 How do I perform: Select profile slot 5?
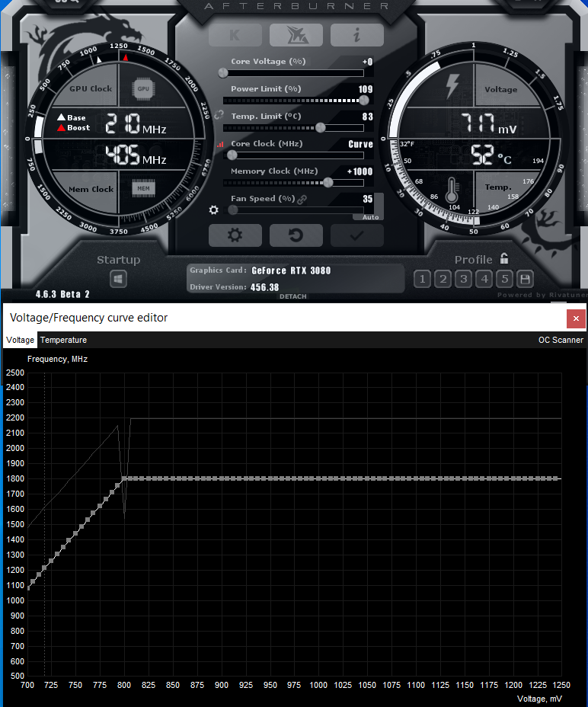(505, 279)
